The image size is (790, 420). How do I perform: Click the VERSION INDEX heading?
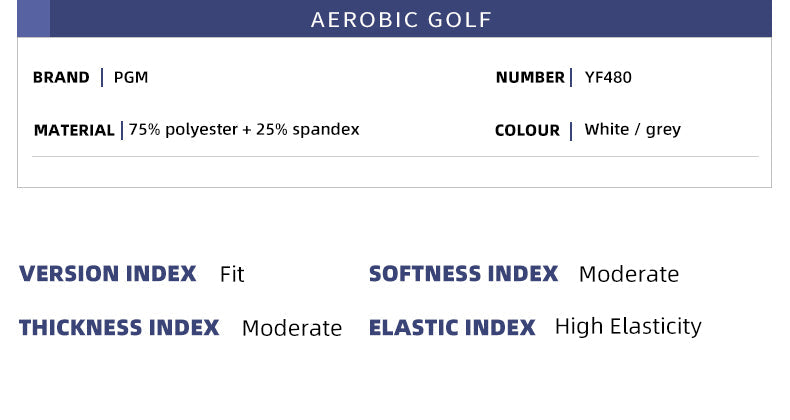[x=108, y=274]
